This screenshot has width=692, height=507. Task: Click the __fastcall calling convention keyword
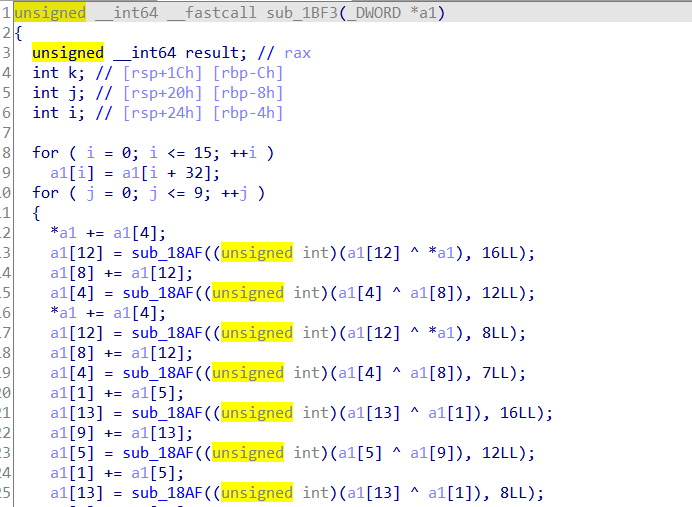[212, 13]
